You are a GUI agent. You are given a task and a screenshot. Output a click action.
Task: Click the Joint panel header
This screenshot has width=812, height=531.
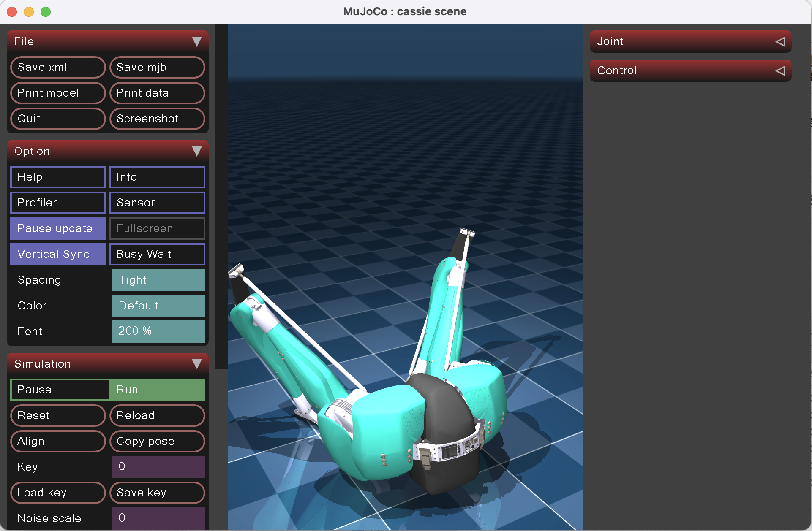click(x=690, y=41)
